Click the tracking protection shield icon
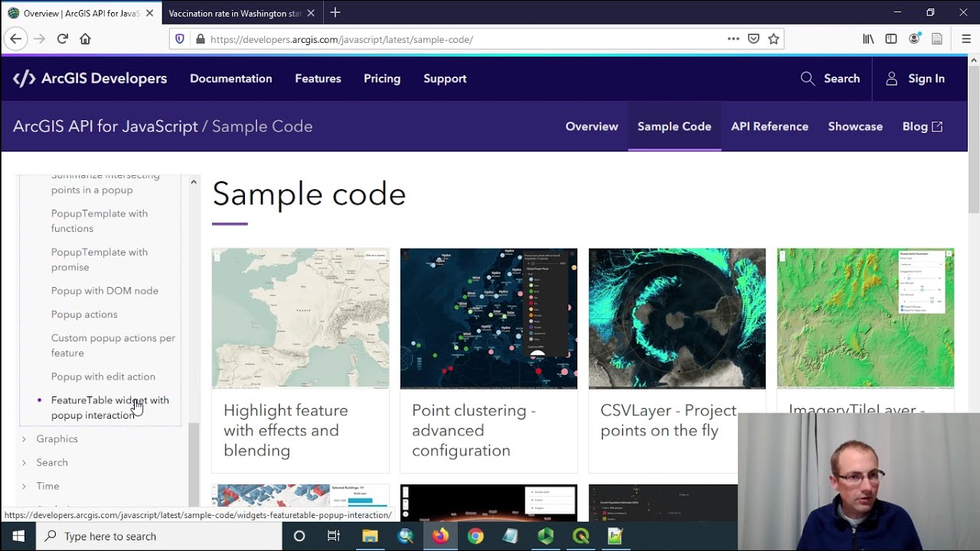The width and height of the screenshot is (980, 551). [180, 39]
